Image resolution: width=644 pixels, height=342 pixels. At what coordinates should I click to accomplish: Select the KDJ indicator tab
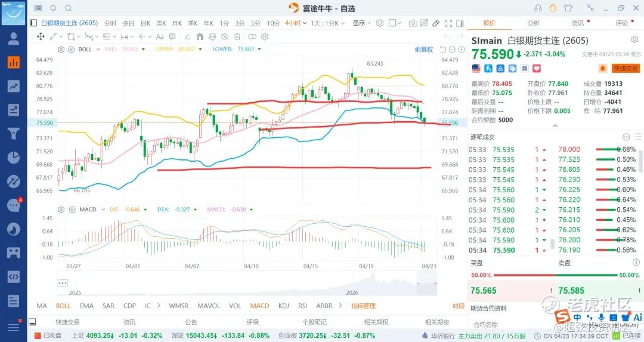[284, 306]
